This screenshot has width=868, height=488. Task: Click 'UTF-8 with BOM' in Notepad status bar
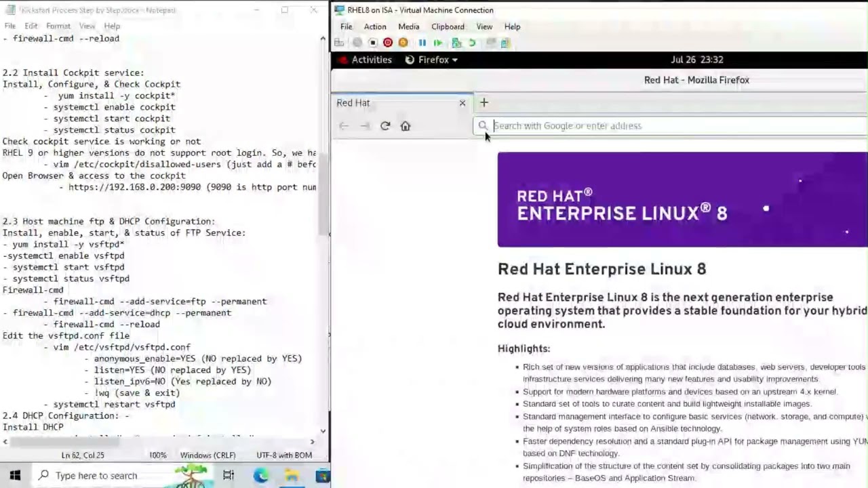pyautogui.click(x=284, y=455)
